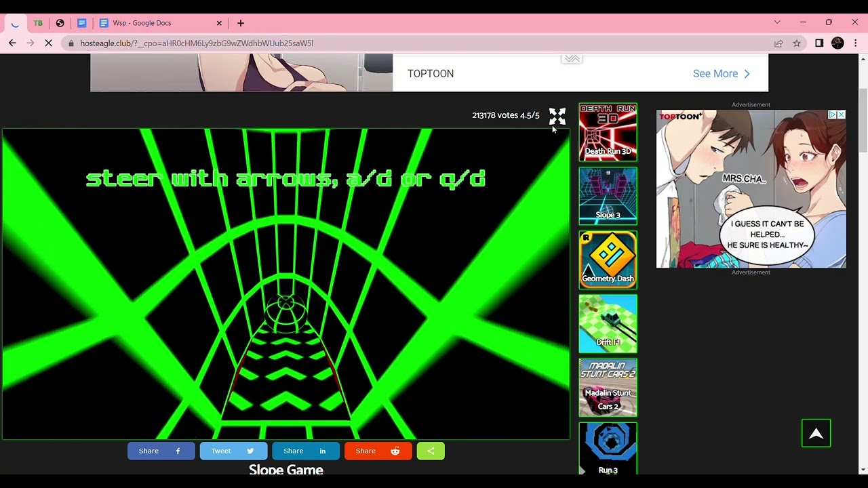Click the AdChoices icon on sidebar ad
The height and width of the screenshot is (488, 868).
click(832, 115)
